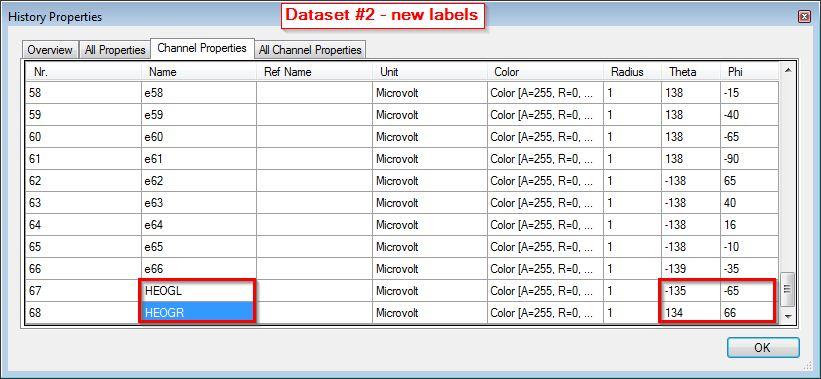The width and height of the screenshot is (821, 379).
Task: Select the e58 name cell
Action: point(199,93)
